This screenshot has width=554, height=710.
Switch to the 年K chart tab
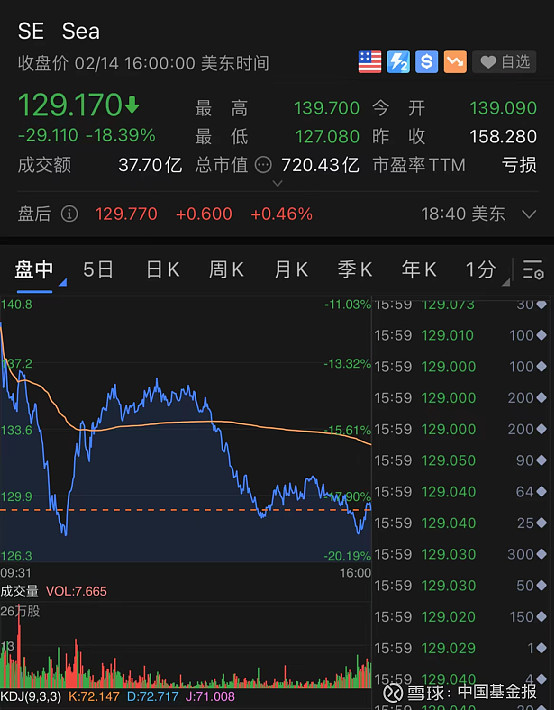pyautogui.click(x=419, y=270)
